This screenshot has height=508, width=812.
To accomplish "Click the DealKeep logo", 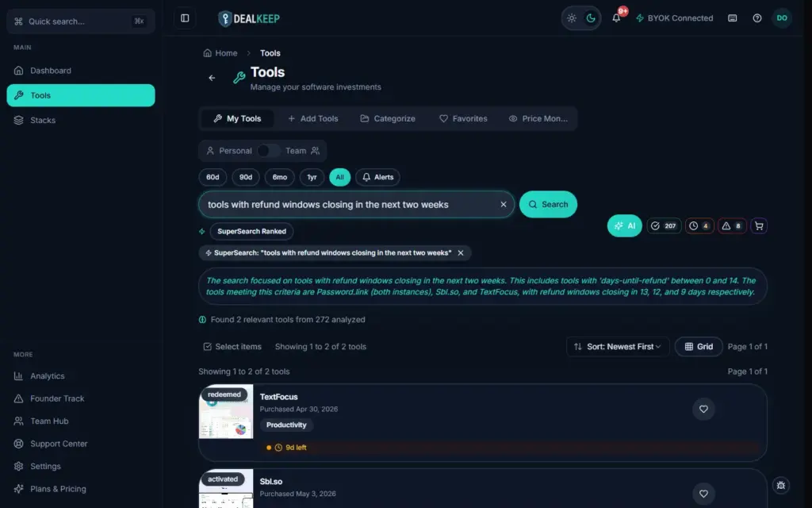I will tap(249, 19).
